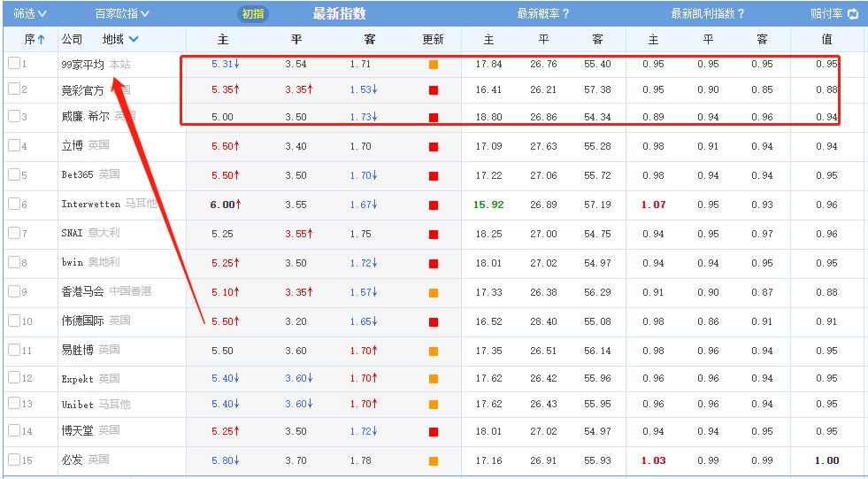
Task: Click the red update square for 博天堂
Action: pyautogui.click(x=434, y=431)
